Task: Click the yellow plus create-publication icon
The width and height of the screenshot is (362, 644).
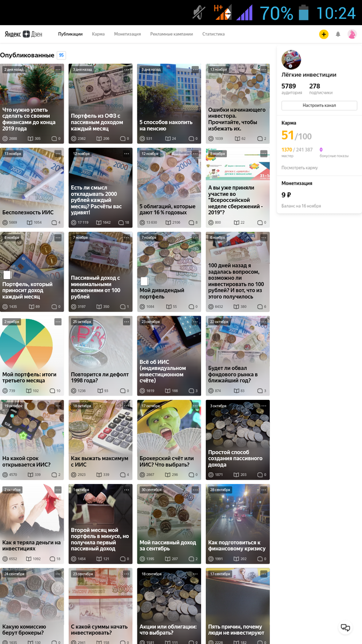Action: coord(323,34)
